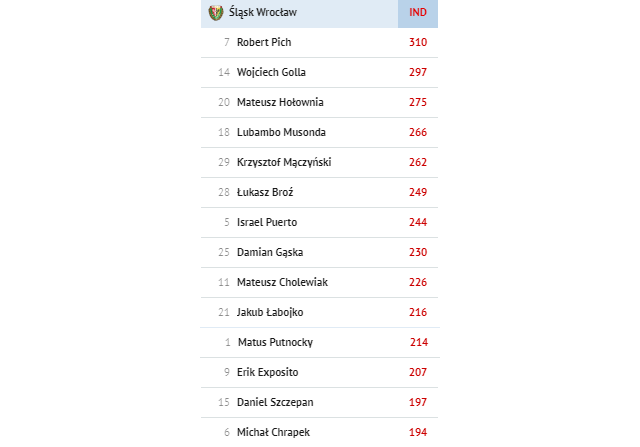Screen dimensions: 640x447
Task: Choose Mateusz Hołownia from the list
Action: [x=280, y=102]
